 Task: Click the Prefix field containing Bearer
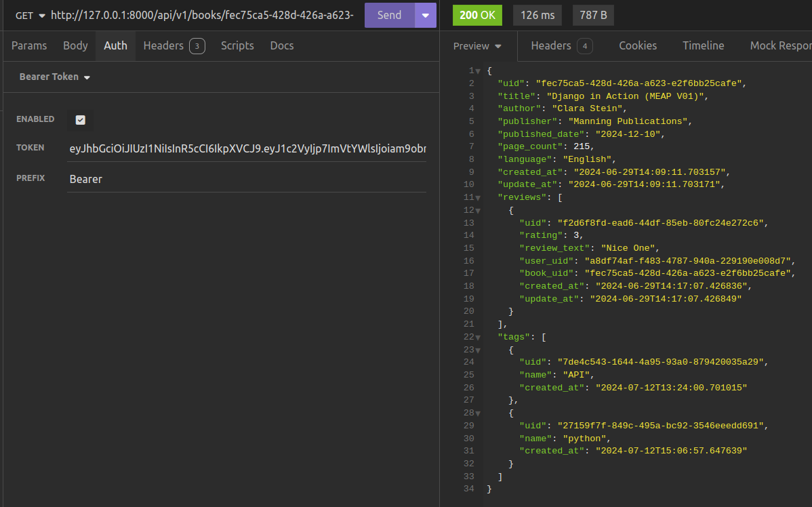(247, 180)
